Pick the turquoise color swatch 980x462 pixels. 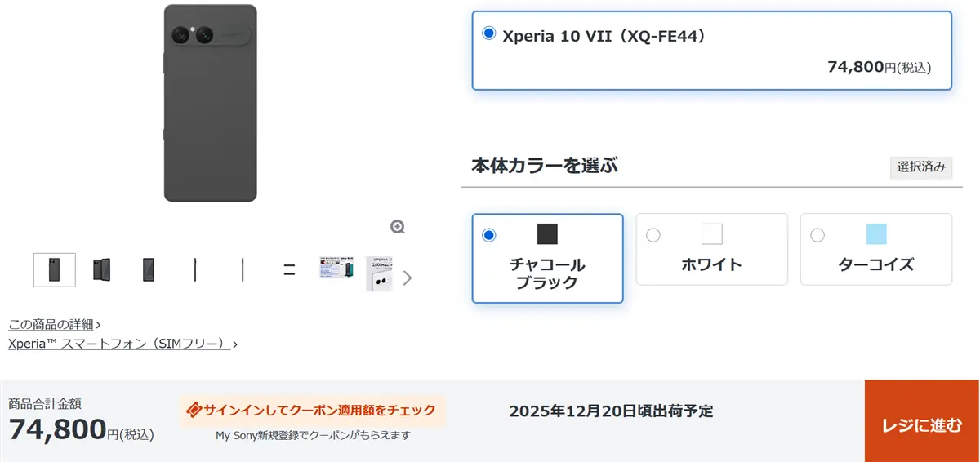pyautogui.click(x=876, y=234)
